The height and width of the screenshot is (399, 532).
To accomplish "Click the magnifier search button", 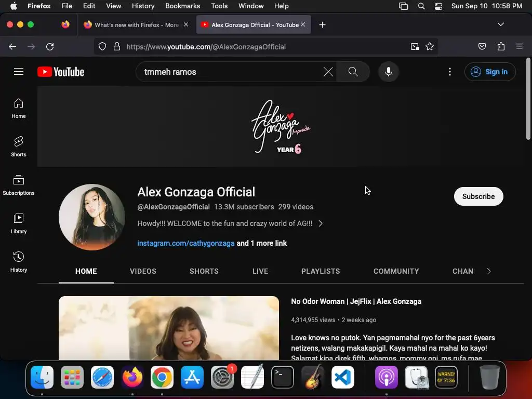I will coord(353,72).
